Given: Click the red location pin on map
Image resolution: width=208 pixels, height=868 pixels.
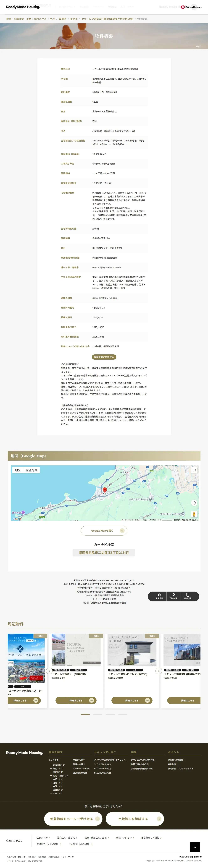Looking at the screenshot, I should coord(105,490).
